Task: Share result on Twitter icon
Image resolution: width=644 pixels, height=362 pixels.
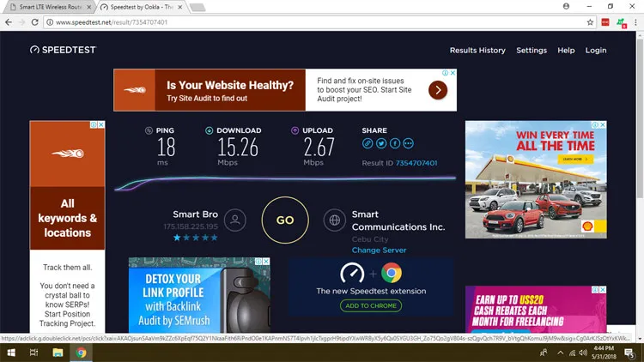Action: tap(381, 143)
